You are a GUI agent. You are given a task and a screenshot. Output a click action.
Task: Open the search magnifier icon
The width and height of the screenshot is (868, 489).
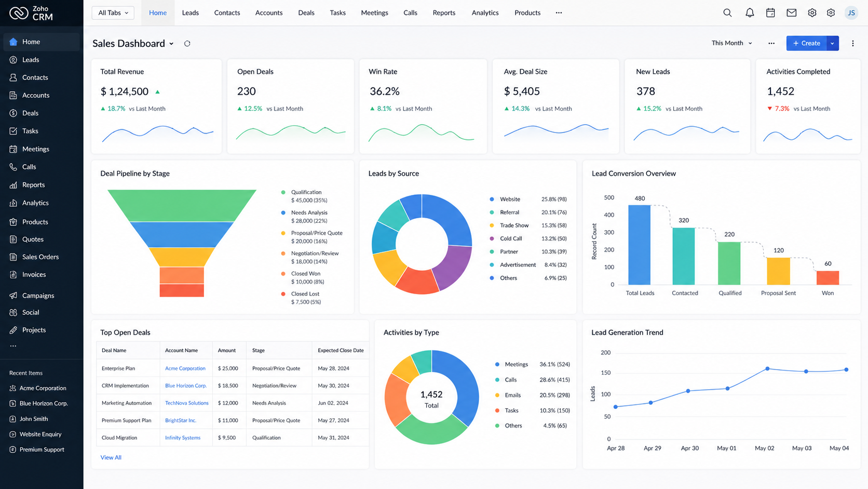727,13
